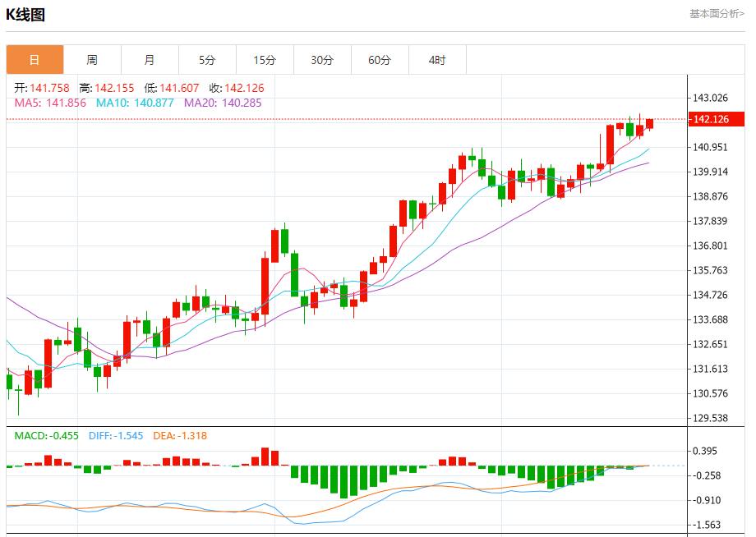Click the MACD: -0.455 indicator label
The height and width of the screenshot is (537, 756).
pyautogui.click(x=47, y=436)
